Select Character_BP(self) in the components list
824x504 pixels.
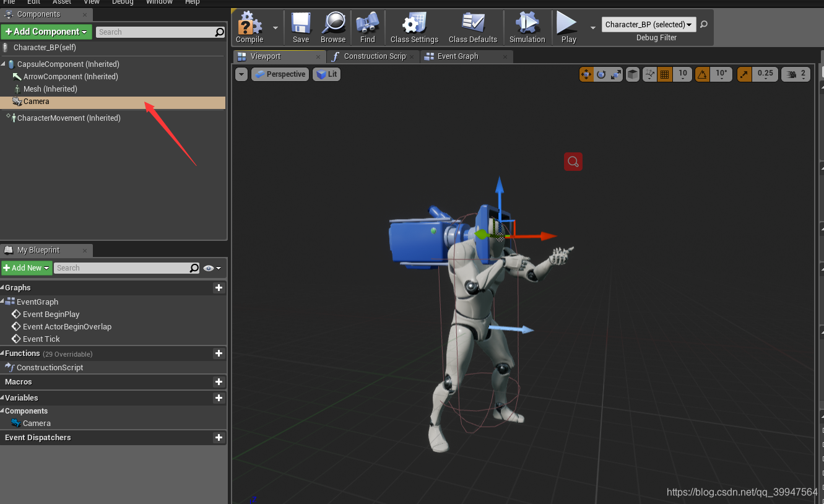(45, 48)
